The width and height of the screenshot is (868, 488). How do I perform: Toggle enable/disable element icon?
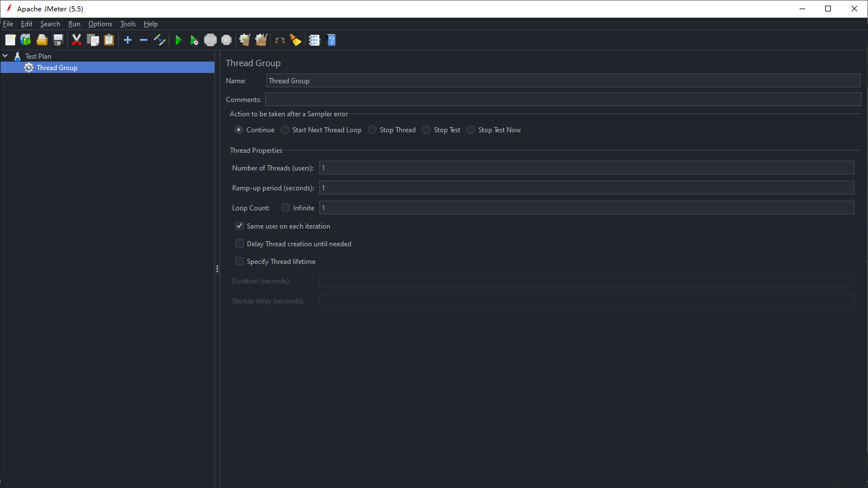click(x=160, y=40)
